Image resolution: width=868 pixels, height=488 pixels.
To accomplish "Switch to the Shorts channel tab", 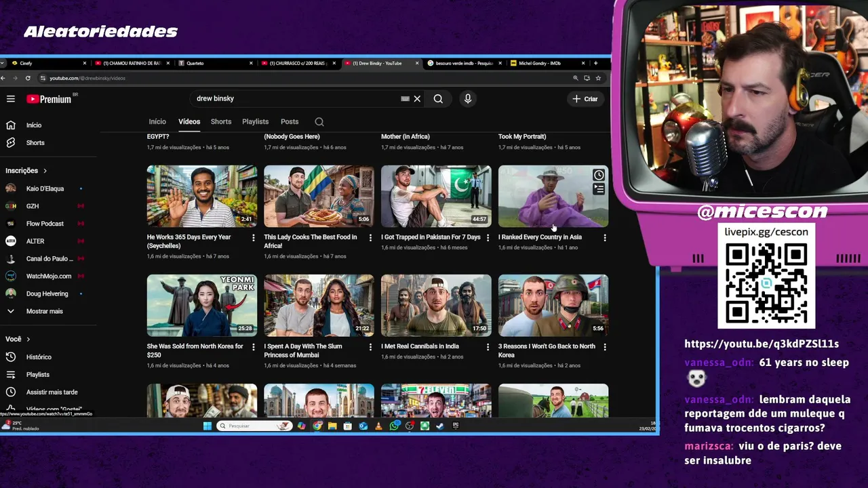I will (x=221, y=122).
